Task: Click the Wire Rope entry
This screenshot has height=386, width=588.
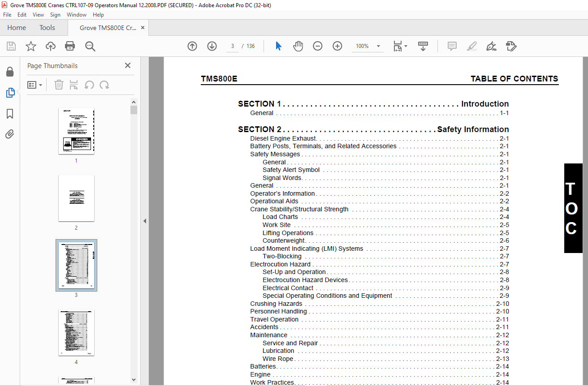Action: tap(386, 359)
